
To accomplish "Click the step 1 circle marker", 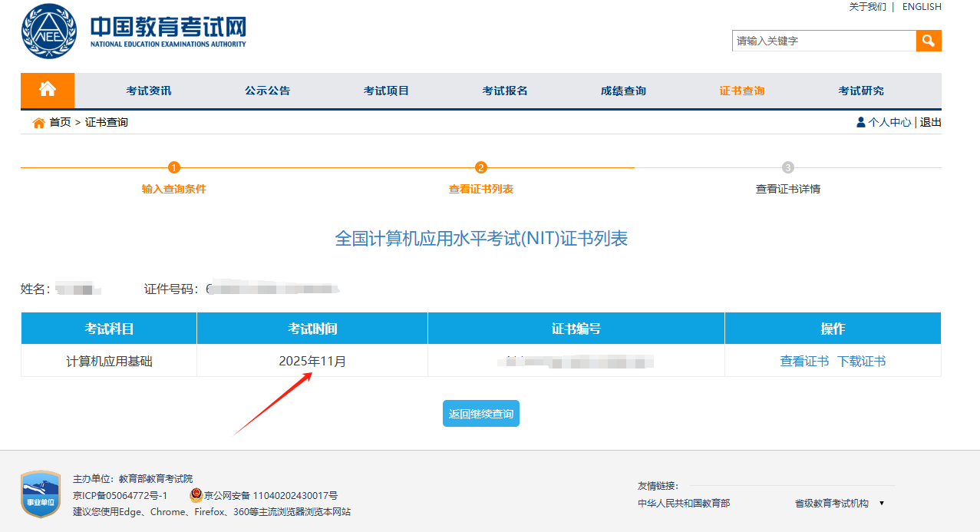I will point(174,167).
